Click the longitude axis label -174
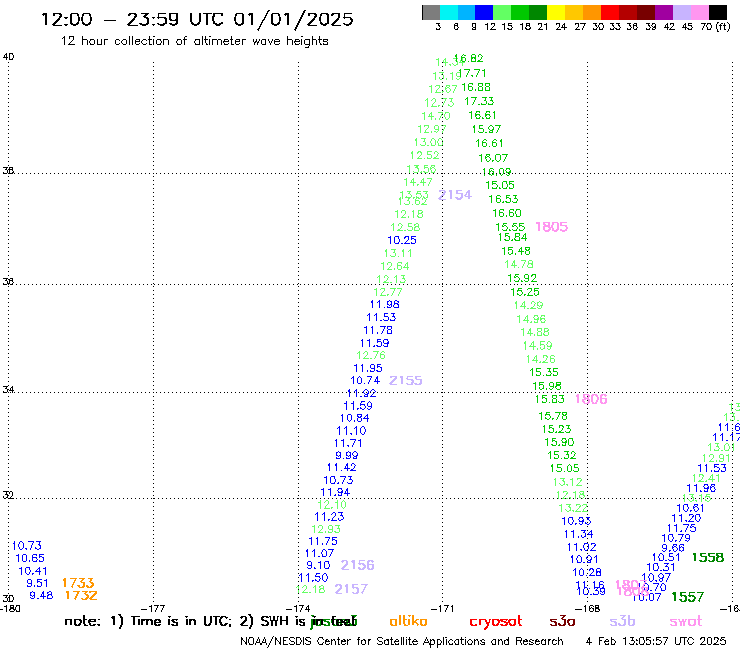 298,609
